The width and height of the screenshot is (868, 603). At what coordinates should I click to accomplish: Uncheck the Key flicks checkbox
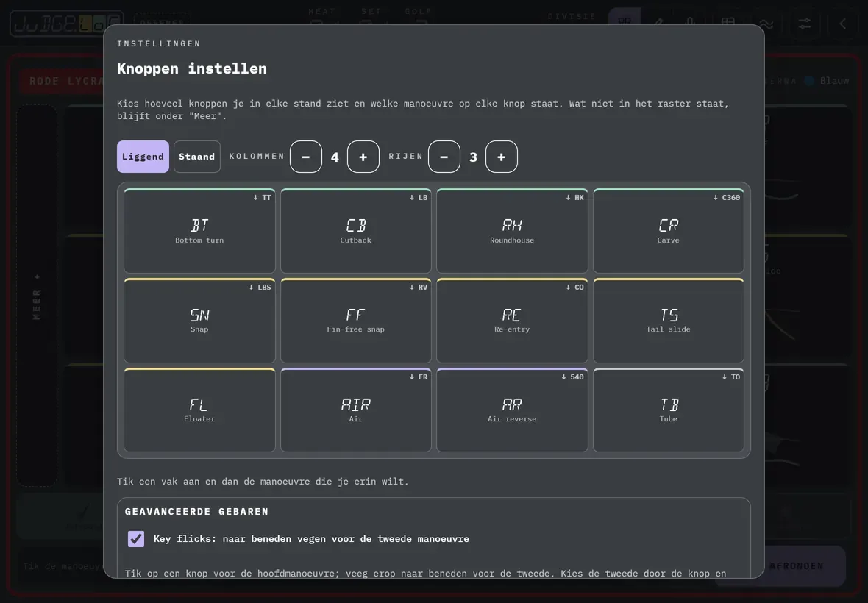[136, 539]
